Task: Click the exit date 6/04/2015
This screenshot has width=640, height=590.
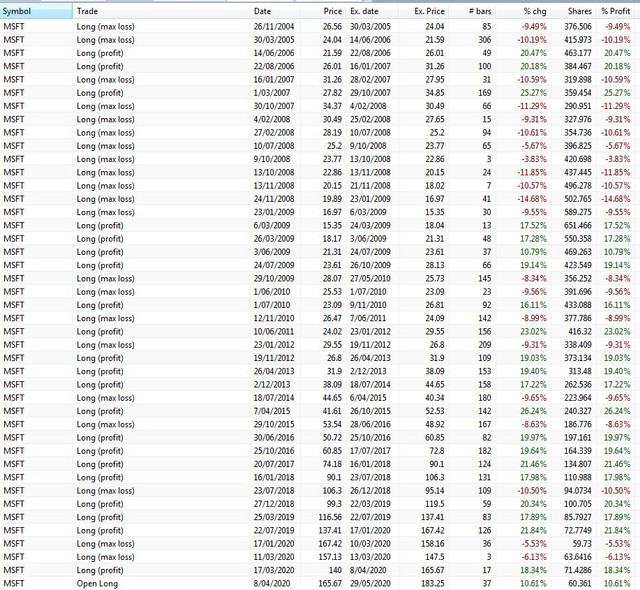Action: coord(368,398)
